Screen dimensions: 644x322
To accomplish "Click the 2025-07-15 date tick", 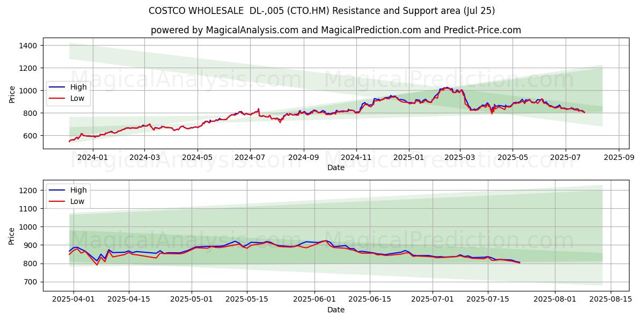I will click(x=488, y=299).
